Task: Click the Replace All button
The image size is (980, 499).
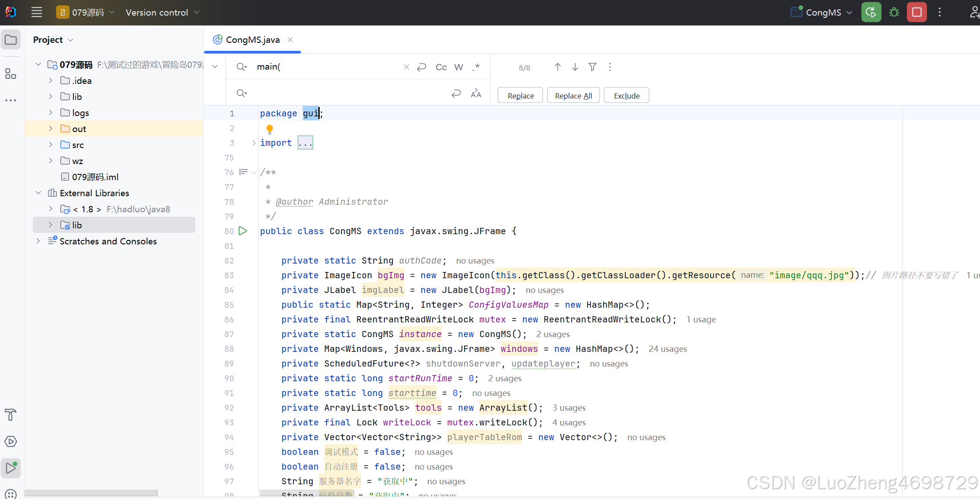Action: pyautogui.click(x=573, y=95)
